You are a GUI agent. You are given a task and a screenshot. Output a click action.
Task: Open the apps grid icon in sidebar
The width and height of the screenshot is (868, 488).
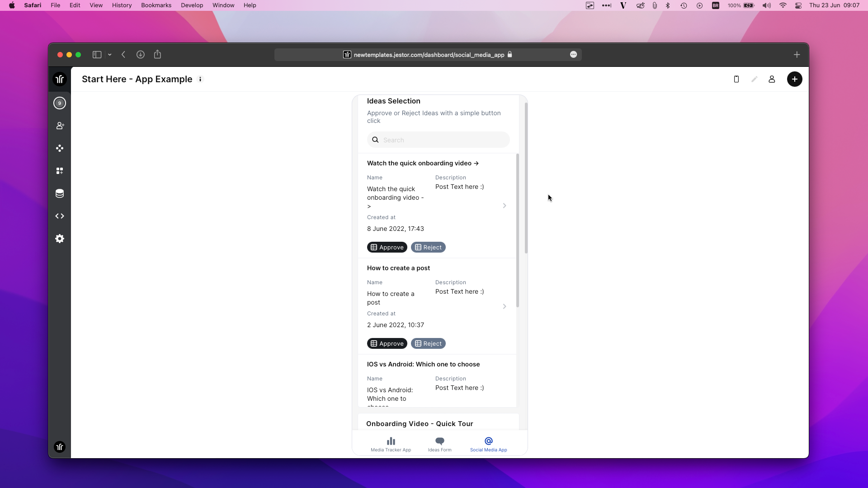click(60, 171)
